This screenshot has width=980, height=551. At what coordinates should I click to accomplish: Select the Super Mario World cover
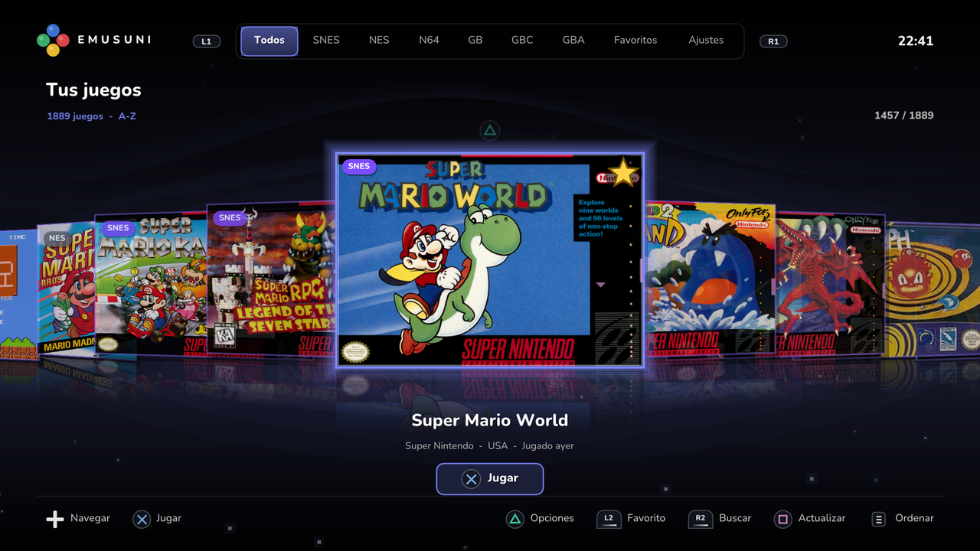point(490,260)
